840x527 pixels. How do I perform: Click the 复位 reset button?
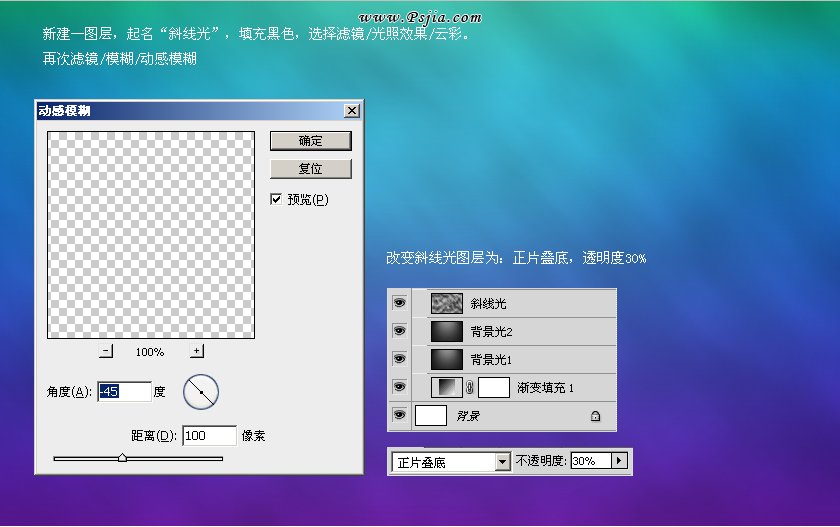(x=311, y=169)
